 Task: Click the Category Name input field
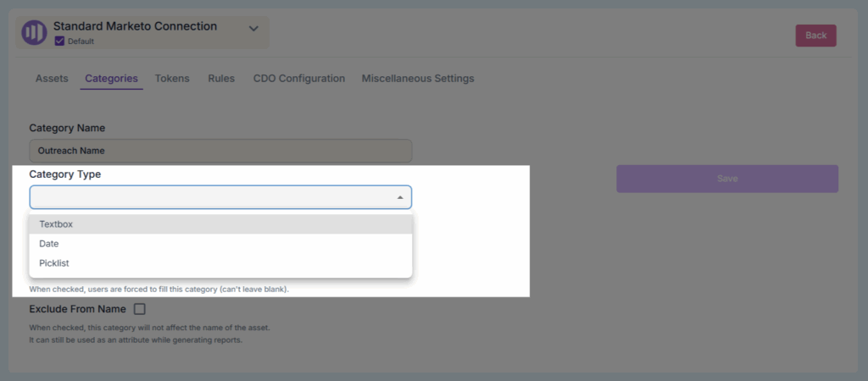pyautogui.click(x=220, y=151)
